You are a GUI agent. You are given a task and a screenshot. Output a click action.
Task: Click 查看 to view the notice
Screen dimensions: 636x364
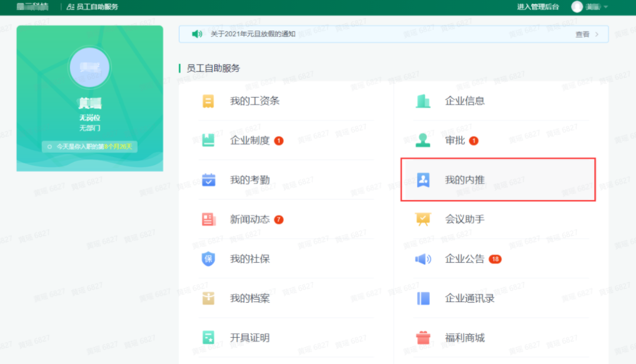582,34
